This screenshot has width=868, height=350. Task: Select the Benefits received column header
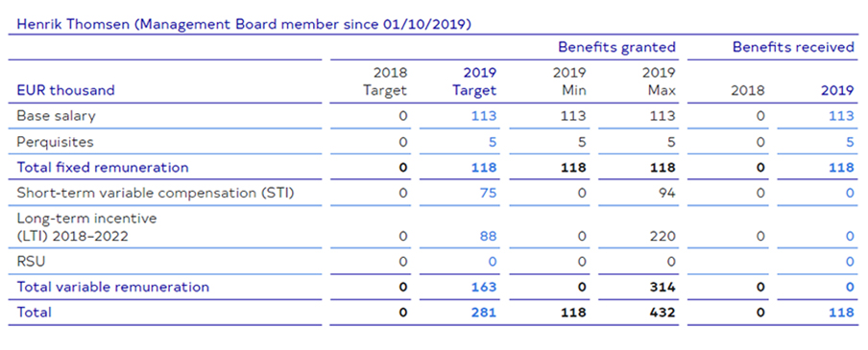pyautogui.click(x=793, y=48)
